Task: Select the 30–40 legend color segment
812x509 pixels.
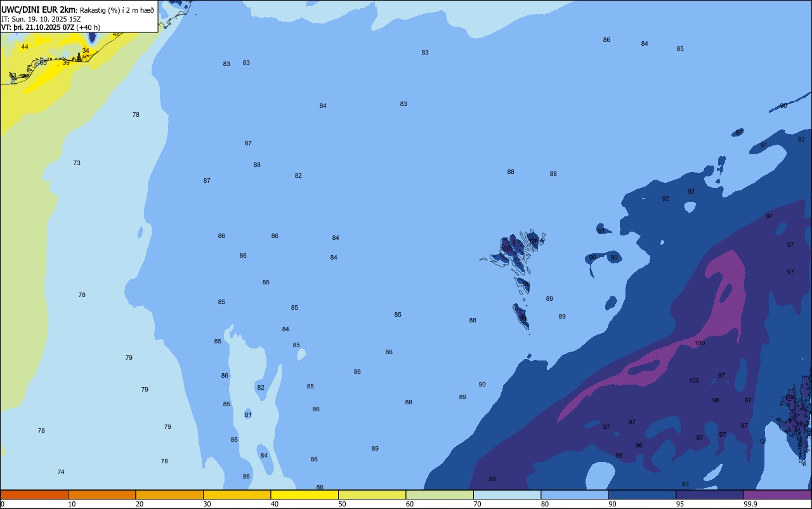Action: point(237,494)
